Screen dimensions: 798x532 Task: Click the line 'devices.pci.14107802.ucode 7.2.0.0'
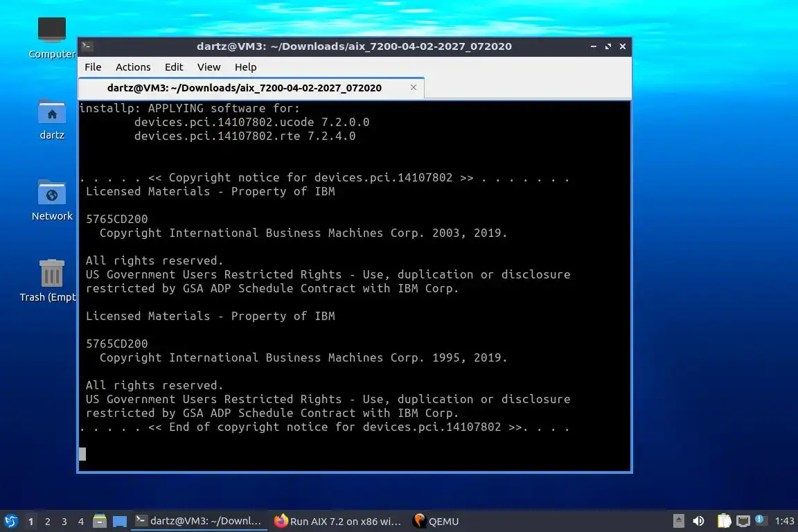[x=252, y=122]
